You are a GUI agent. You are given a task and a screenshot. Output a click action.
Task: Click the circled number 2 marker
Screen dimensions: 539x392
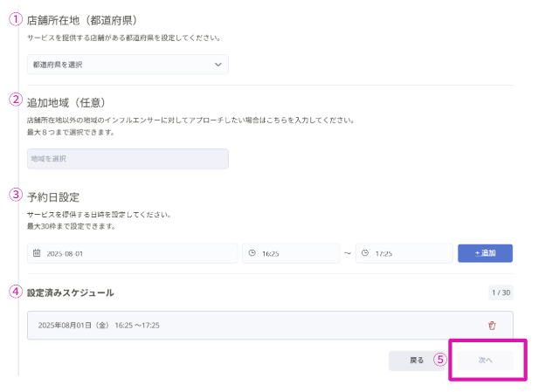[16, 100]
